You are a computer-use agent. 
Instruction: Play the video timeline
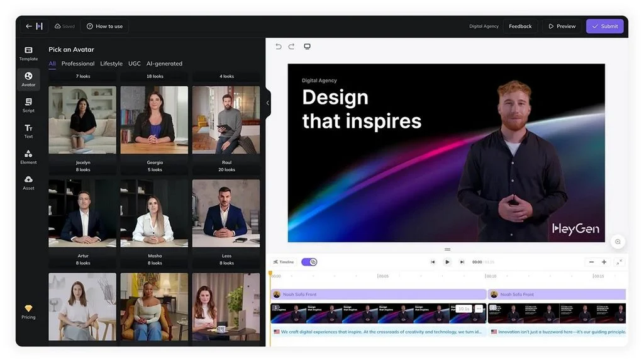point(447,262)
